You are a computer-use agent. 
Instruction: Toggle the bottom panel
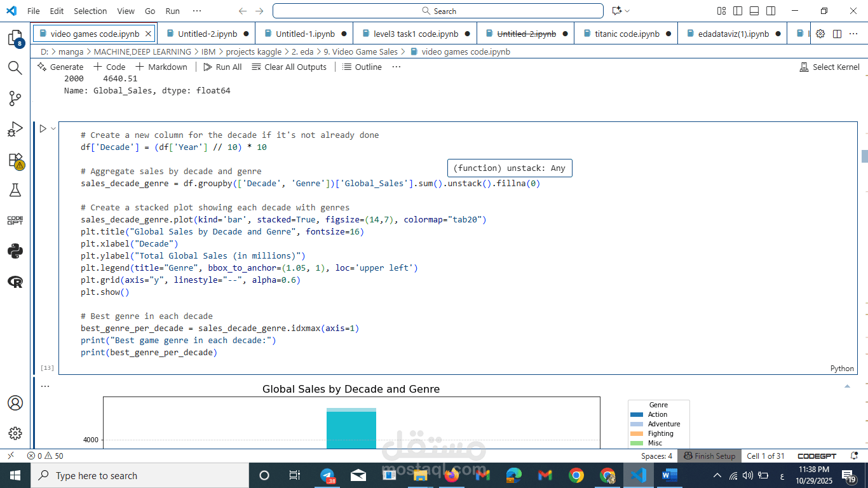[x=754, y=11]
